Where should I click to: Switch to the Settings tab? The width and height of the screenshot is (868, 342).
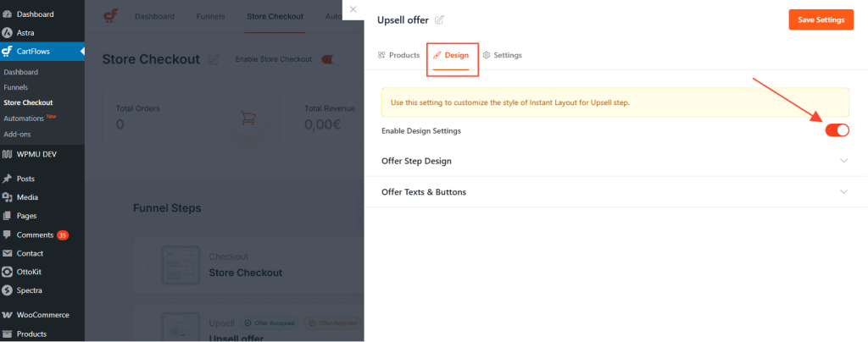click(x=502, y=55)
